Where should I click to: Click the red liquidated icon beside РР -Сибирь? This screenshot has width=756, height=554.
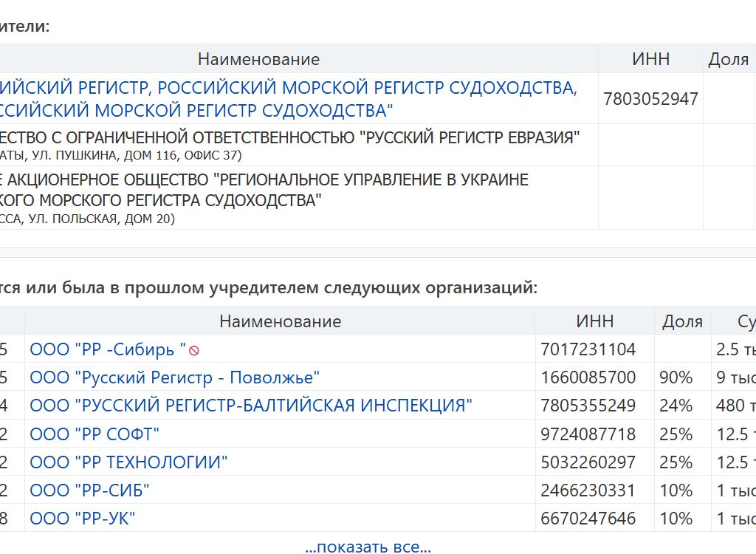coord(194,350)
